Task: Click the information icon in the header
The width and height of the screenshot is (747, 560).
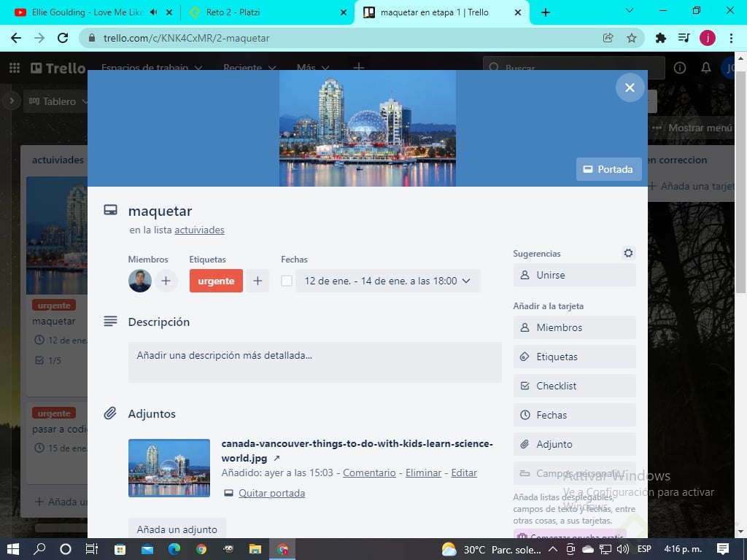Action: click(680, 68)
